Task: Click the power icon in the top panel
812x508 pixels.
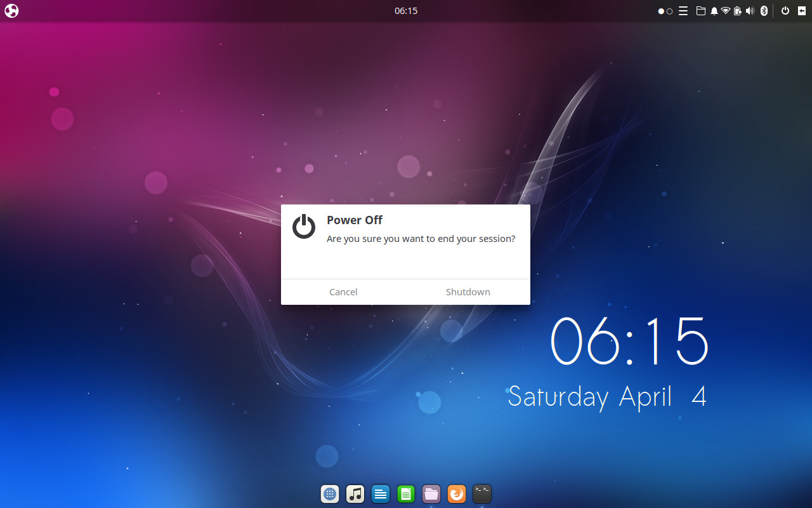Action: [x=785, y=11]
